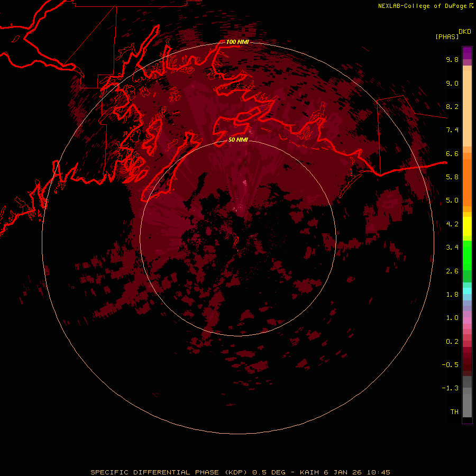
Task: Click the 9.8 legend value
Action: coord(452,59)
